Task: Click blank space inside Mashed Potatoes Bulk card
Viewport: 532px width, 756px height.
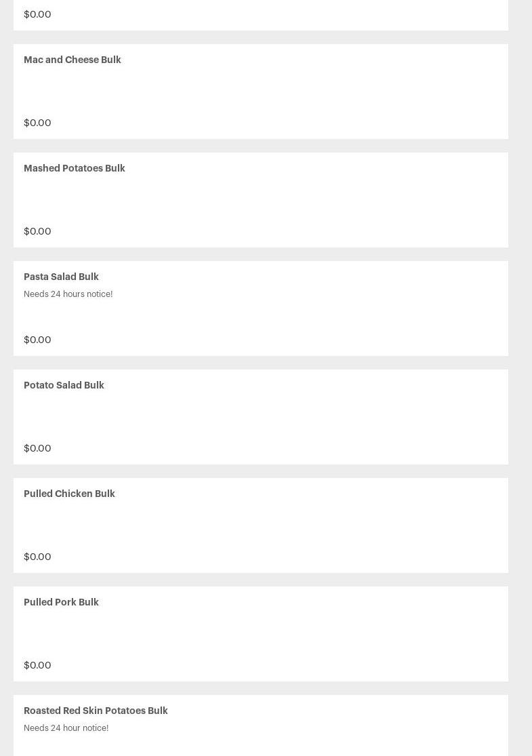Action: coord(261,200)
